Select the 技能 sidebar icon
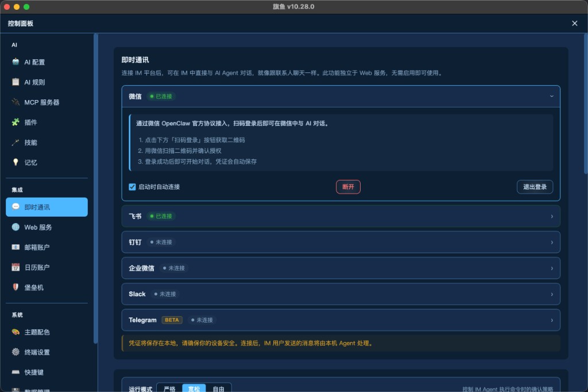The image size is (588, 392). (x=16, y=142)
